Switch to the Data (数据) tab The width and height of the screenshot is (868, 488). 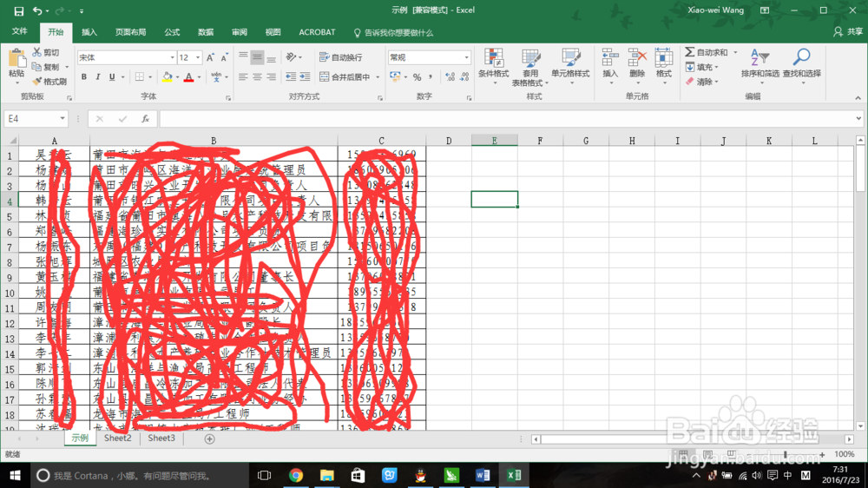[x=206, y=32]
